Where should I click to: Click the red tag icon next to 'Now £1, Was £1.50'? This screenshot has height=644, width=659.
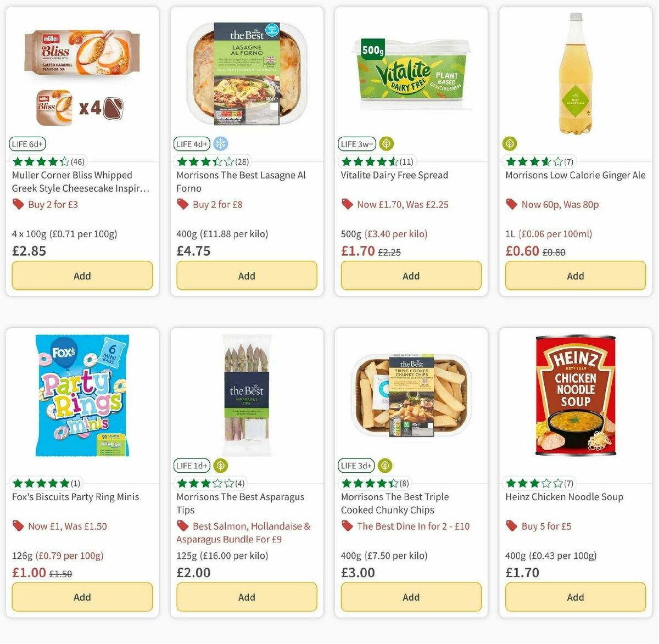coord(18,525)
